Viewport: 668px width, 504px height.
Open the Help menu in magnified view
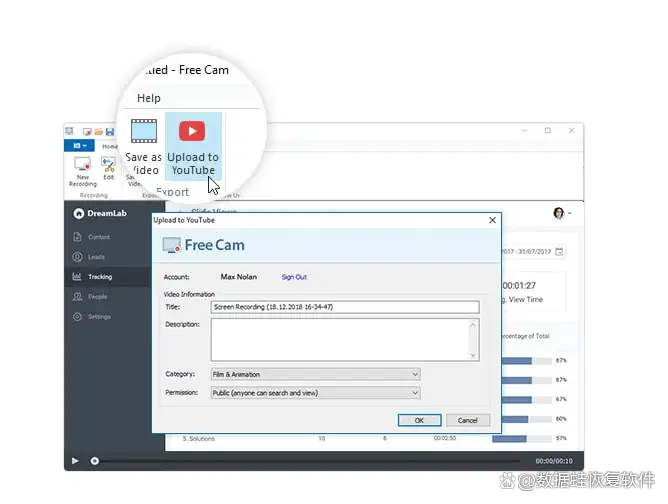[149, 98]
